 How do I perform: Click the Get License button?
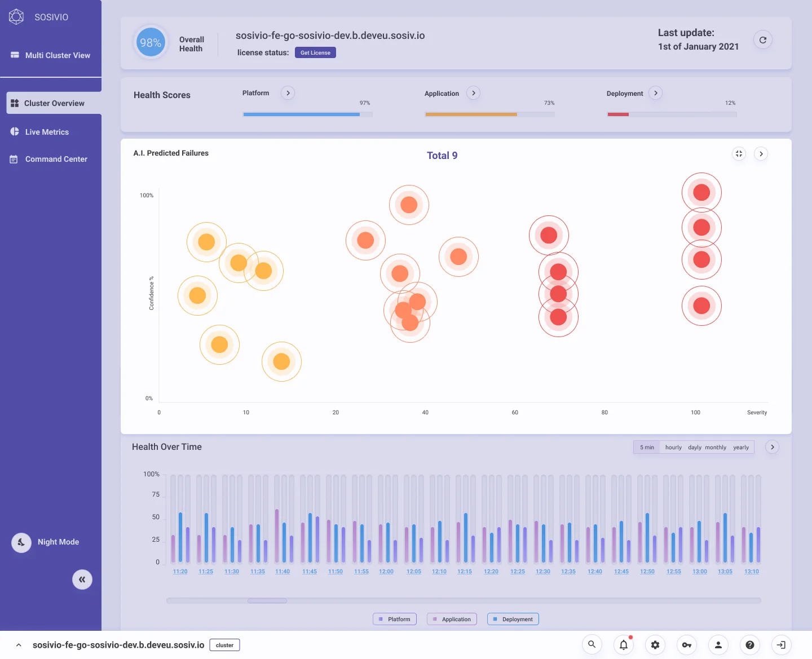[315, 52]
